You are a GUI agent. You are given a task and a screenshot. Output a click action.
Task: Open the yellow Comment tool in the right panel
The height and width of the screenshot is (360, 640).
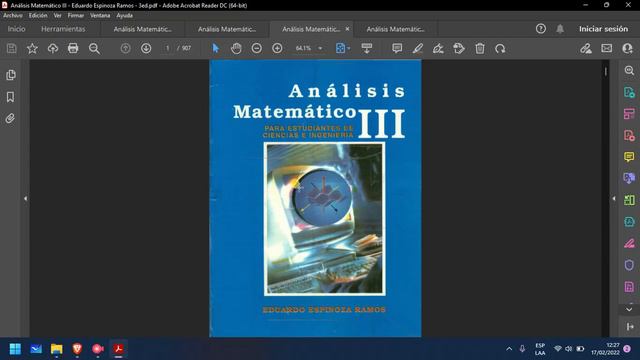(x=629, y=157)
